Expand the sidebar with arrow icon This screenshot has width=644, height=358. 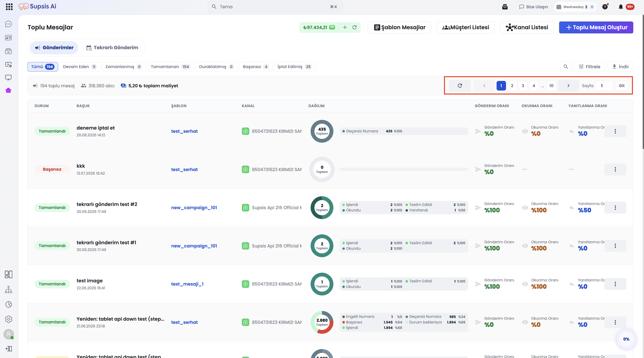click(x=8, y=349)
